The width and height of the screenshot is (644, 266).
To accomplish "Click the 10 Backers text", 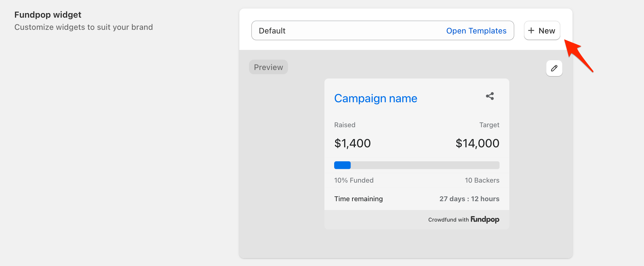I will [x=482, y=180].
